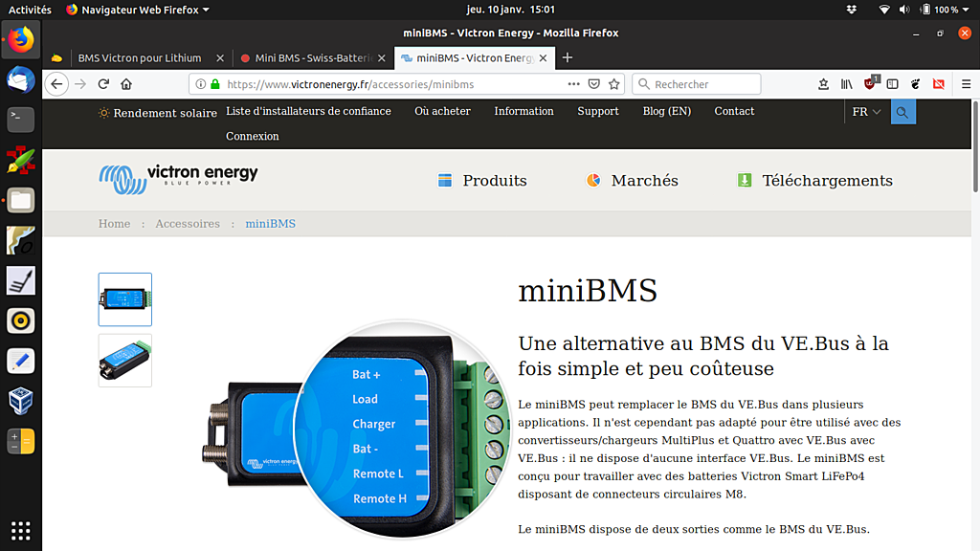980x551 pixels.
Task: Open the Terminal from the dock
Action: (x=21, y=120)
